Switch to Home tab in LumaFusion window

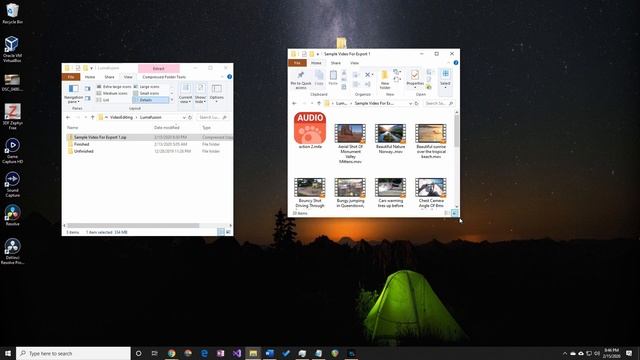point(90,77)
